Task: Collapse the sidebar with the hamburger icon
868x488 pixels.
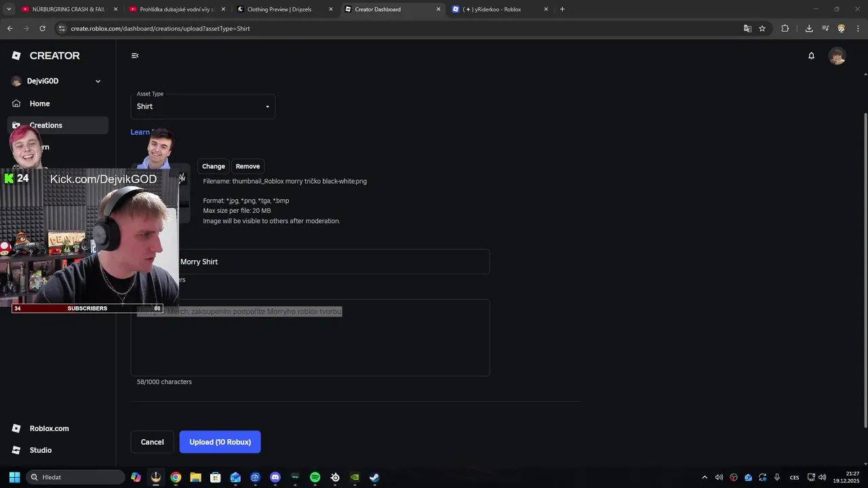Action: pyautogui.click(x=135, y=56)
